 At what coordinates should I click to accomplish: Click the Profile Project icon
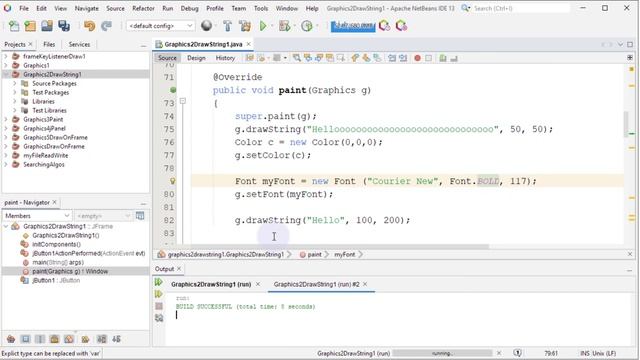tap(307, 26)
